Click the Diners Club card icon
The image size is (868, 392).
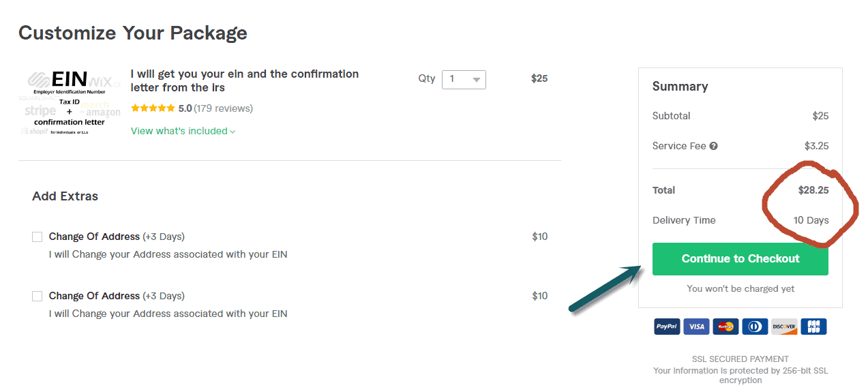point(755,327)
